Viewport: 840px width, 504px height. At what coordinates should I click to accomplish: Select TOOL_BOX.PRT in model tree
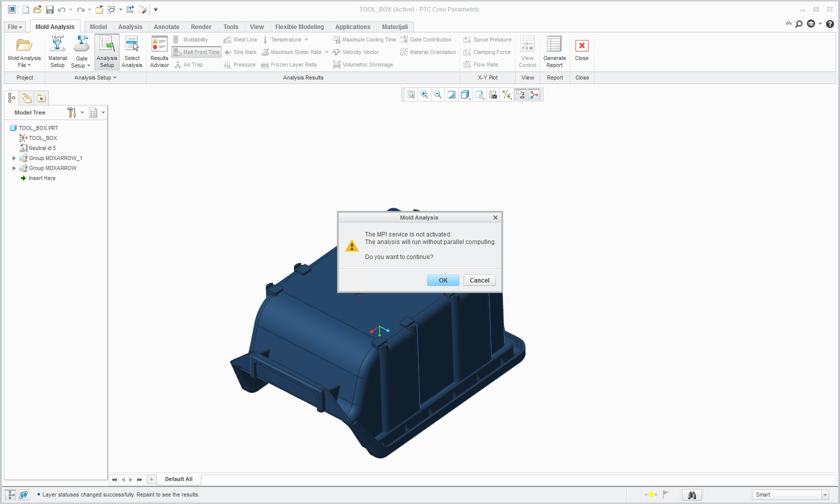click(x=38, y=128)
